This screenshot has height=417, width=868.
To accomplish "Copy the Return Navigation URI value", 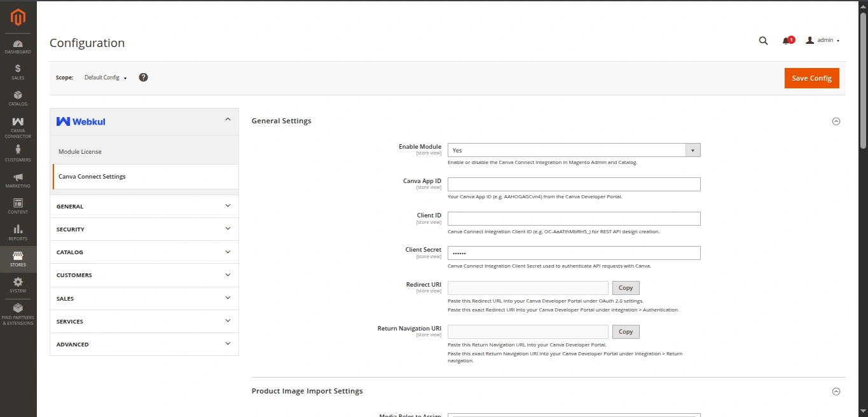I will coord(626,332).
